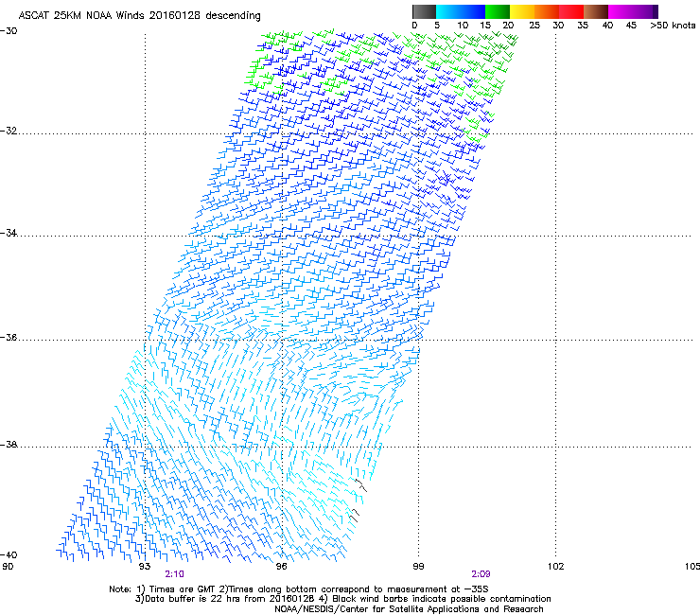Click the longitude label '96'

(x=281, y=567)
